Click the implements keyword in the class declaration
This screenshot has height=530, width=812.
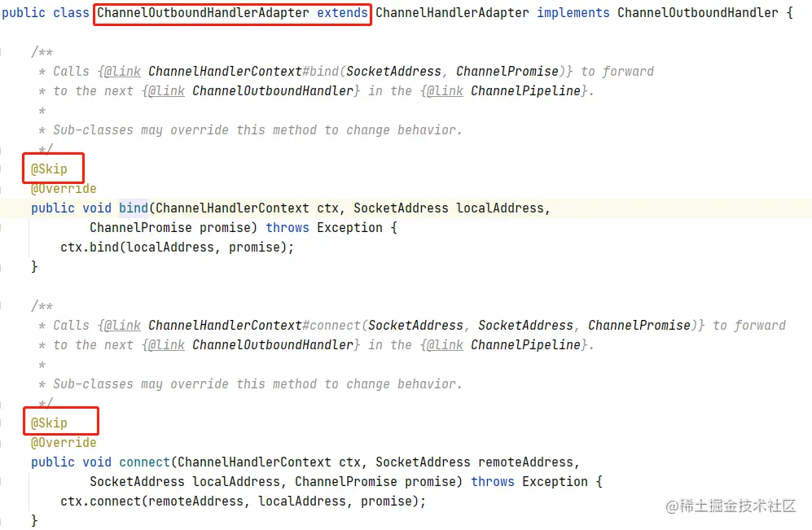click(x=573, y=13)
